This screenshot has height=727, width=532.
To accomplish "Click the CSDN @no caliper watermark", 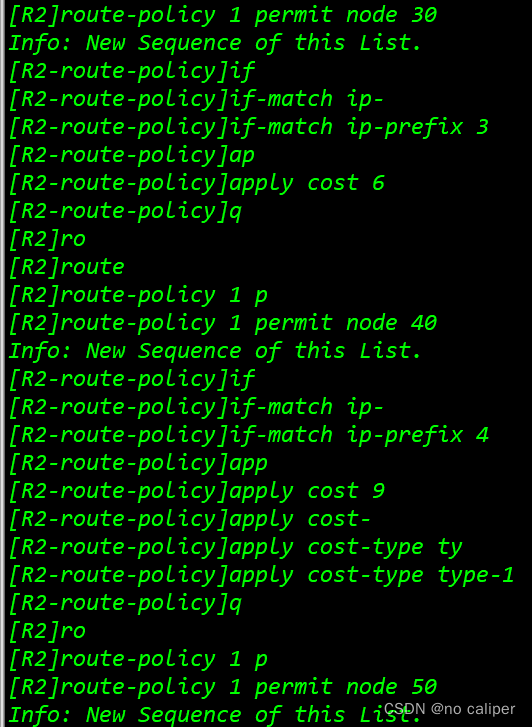I will (x=449, y=708).
